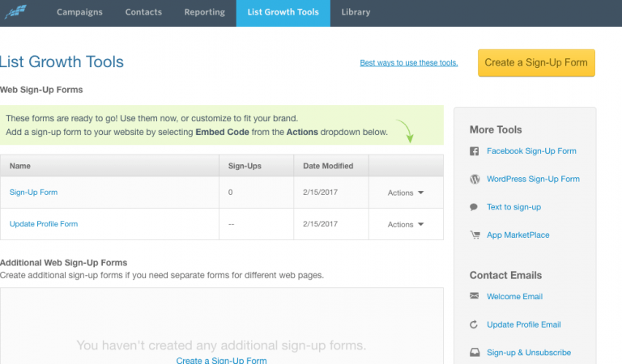Click the App MarketPlace cart icon
622x364 pixels.
click(x=474, y=235)
